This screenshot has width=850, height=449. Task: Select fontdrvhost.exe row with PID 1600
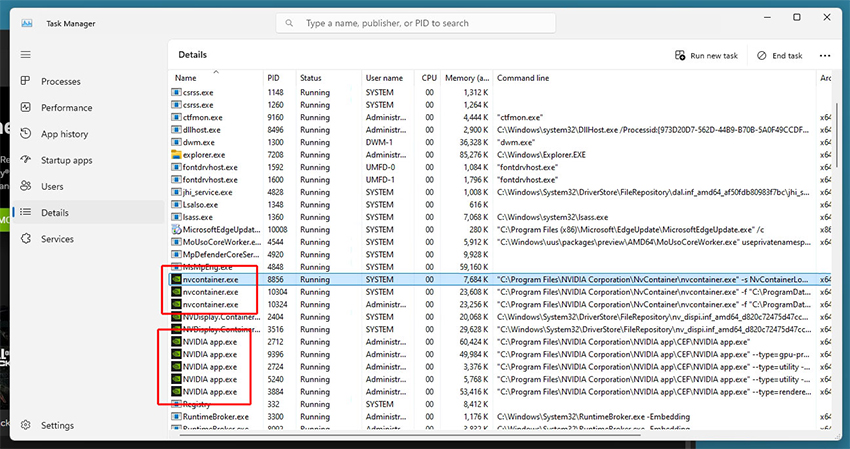coord(500,179)
